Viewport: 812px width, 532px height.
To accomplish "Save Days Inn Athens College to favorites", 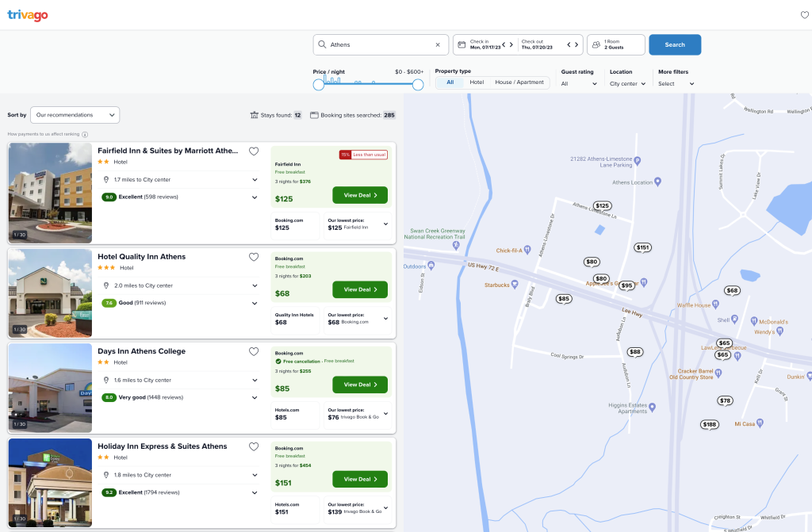I will (254, 352).
